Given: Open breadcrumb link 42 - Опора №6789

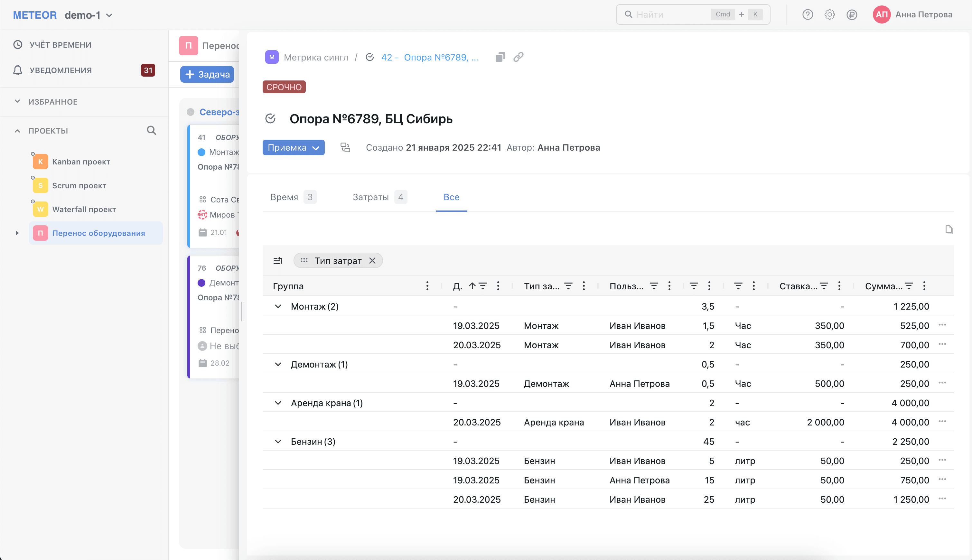Looking at the screenshot, I should click(430, 57).
